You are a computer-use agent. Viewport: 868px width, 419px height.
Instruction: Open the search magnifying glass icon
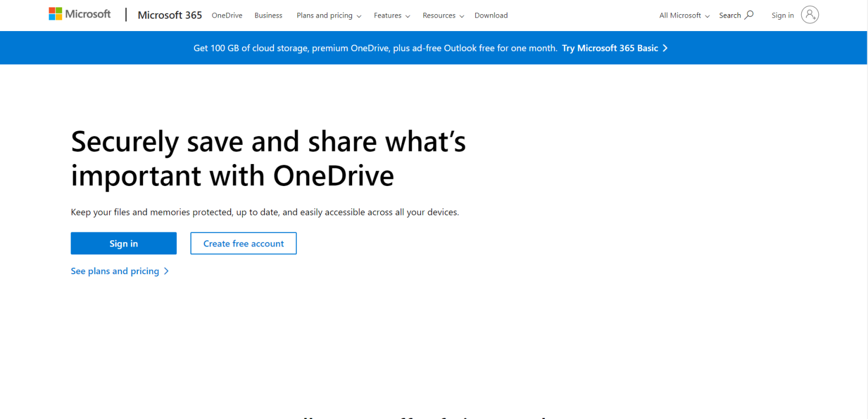748,15
